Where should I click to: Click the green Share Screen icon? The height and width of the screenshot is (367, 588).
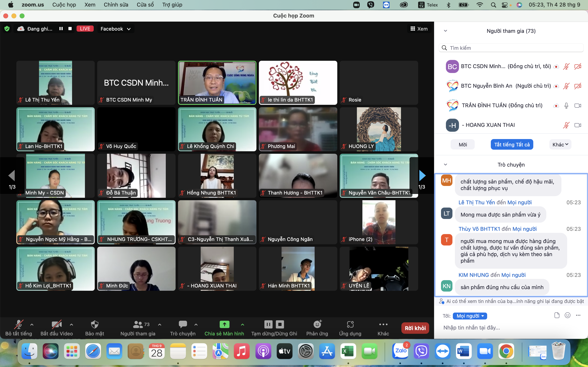(x=224, y=325)
